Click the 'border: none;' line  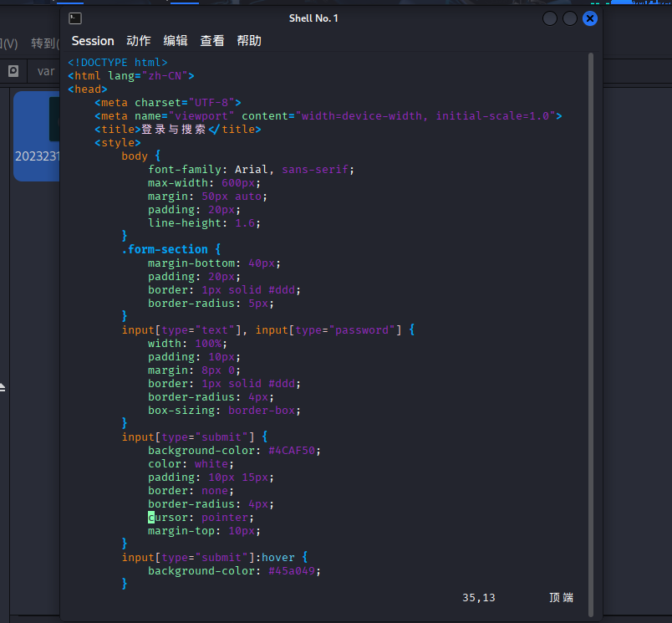pyautogui.click(x=191, y=491)
